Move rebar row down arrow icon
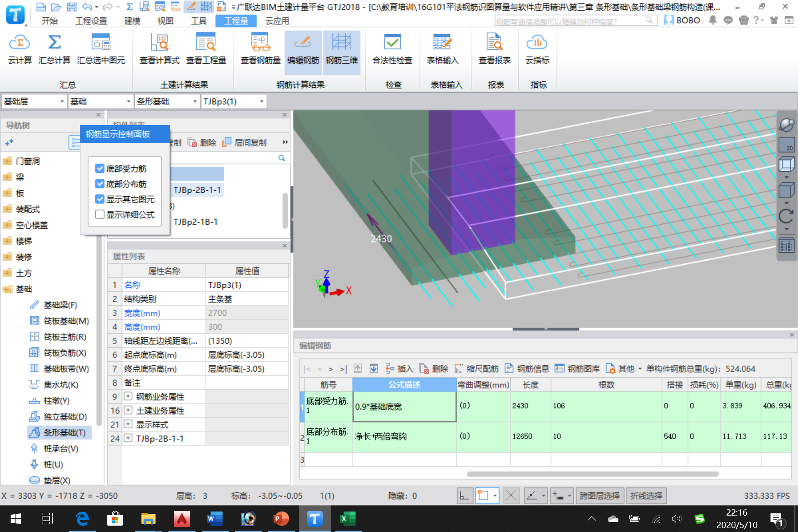 point(374,369)
